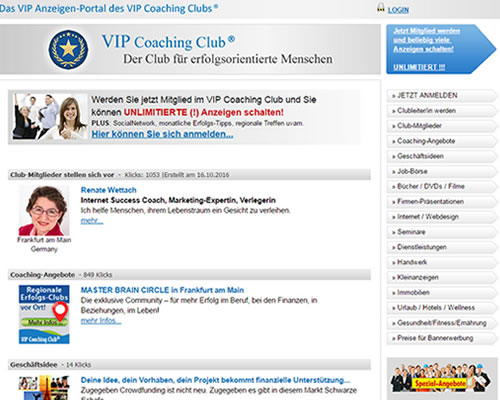Viewport: 500px width, 400px height.
Task: Select JETZT ANMELDEN menu item
Action: pos(441,95)
